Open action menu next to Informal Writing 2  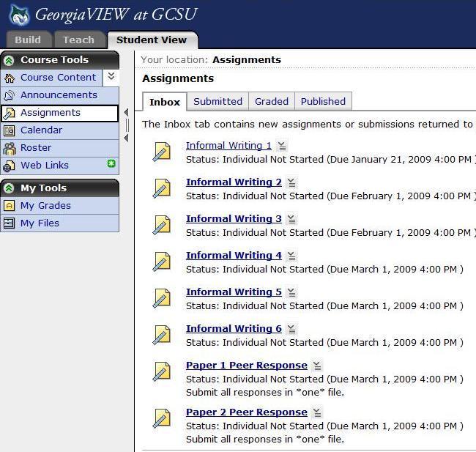click(291, 182)
